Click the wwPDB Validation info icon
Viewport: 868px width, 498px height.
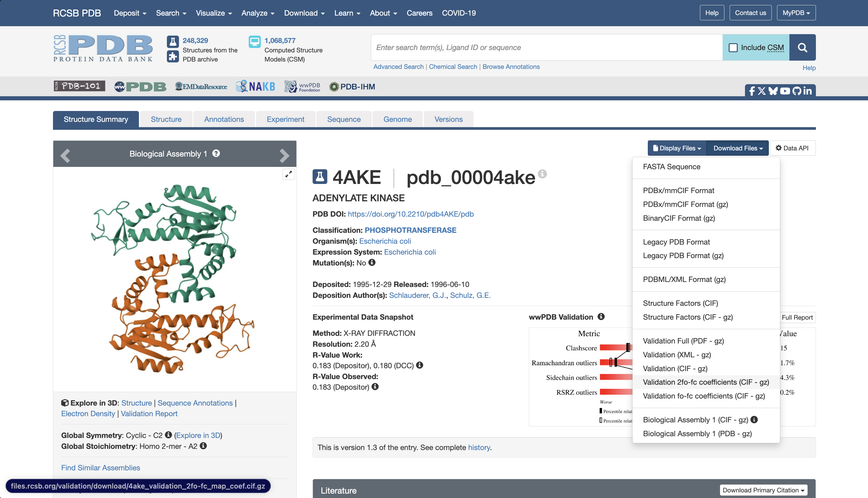[x=601, y=317]
